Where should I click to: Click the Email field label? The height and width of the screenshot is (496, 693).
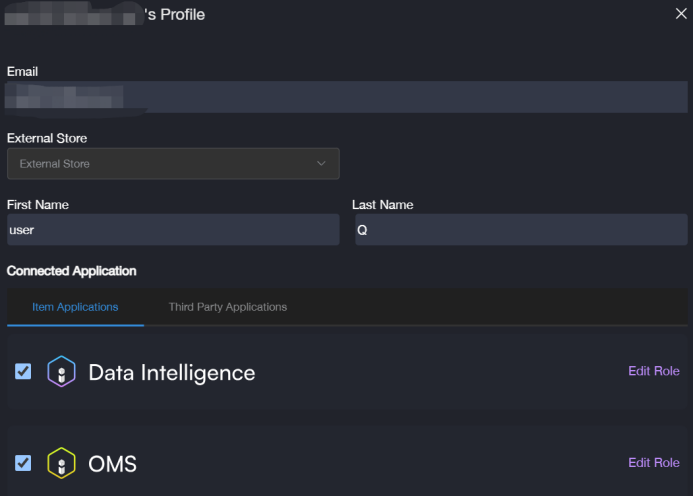[22, 72]
